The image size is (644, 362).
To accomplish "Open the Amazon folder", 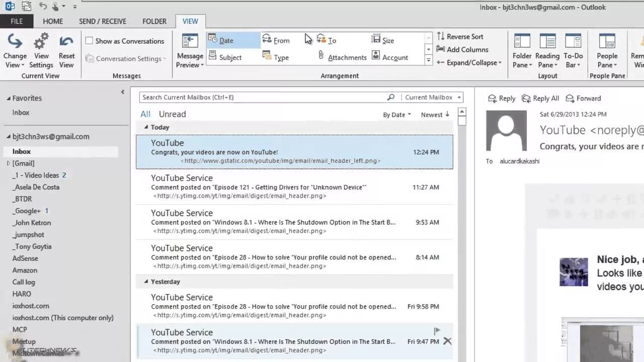I will point(25,270).
